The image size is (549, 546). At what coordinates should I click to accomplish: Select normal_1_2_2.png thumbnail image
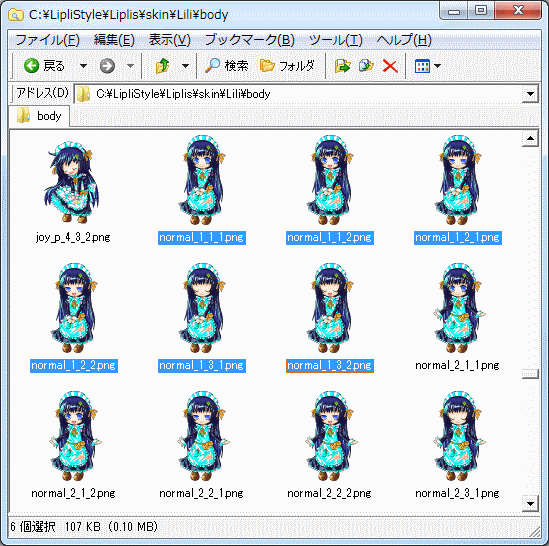point(74,308)
